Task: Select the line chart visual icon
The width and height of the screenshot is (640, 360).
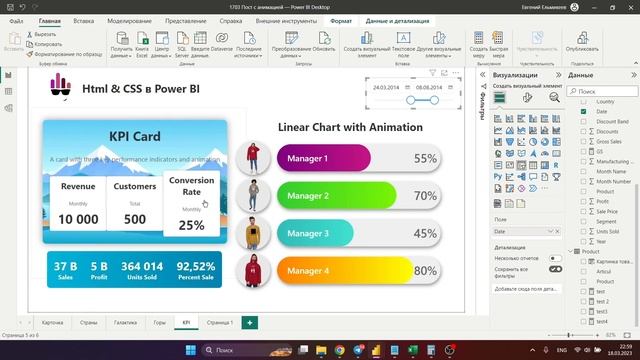Action: coord(498,130)
